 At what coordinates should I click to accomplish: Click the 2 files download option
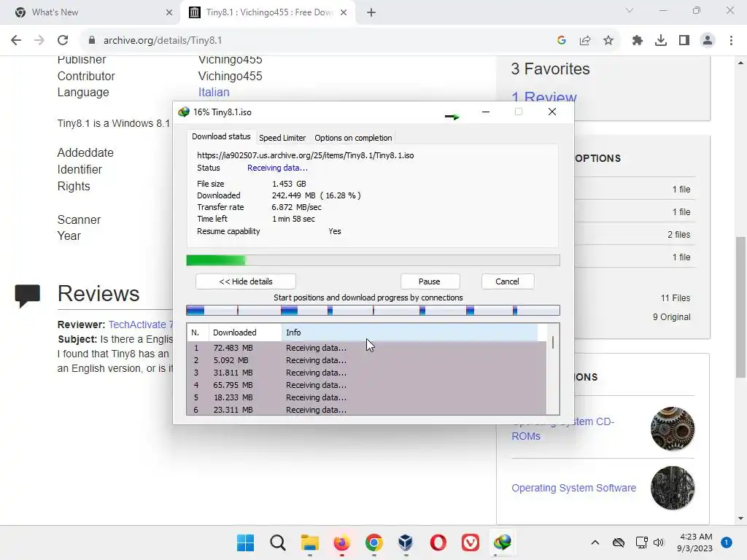click(678, 235)
